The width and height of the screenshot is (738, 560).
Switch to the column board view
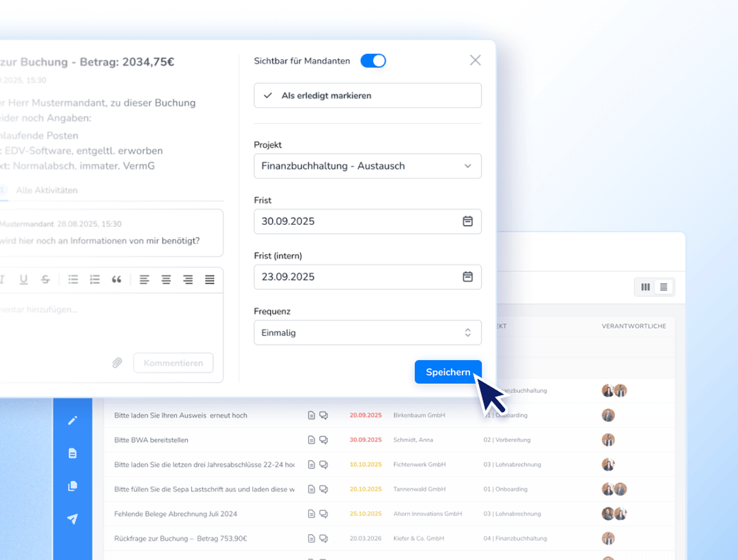coord(645,288)
